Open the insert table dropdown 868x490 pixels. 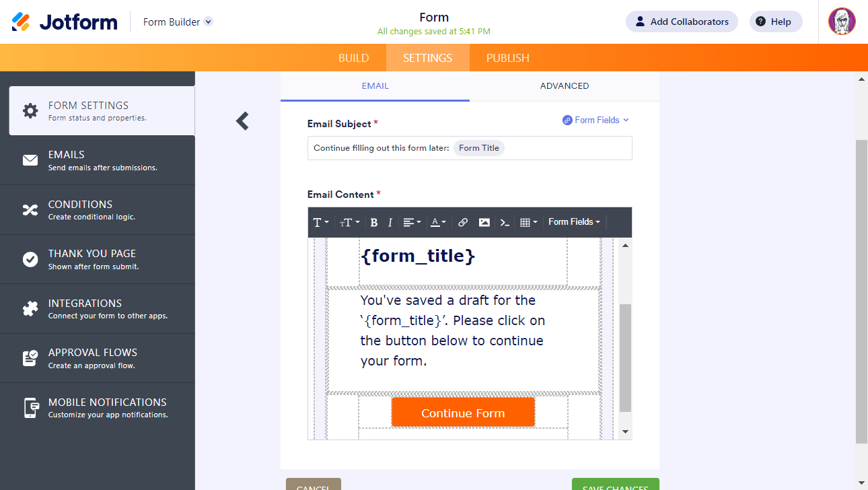point(529,222)
